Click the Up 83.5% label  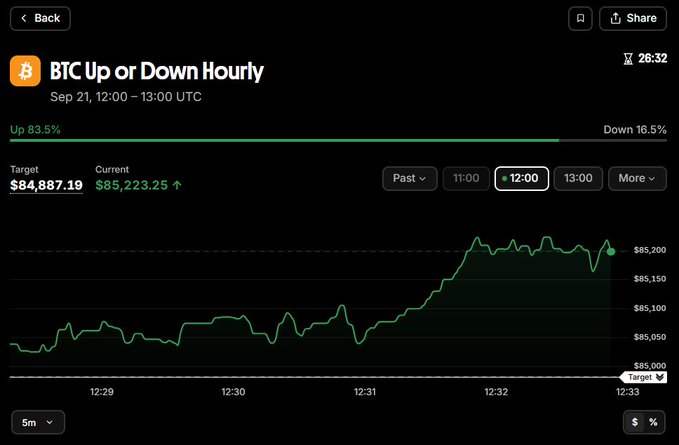(x=35, y=129)
